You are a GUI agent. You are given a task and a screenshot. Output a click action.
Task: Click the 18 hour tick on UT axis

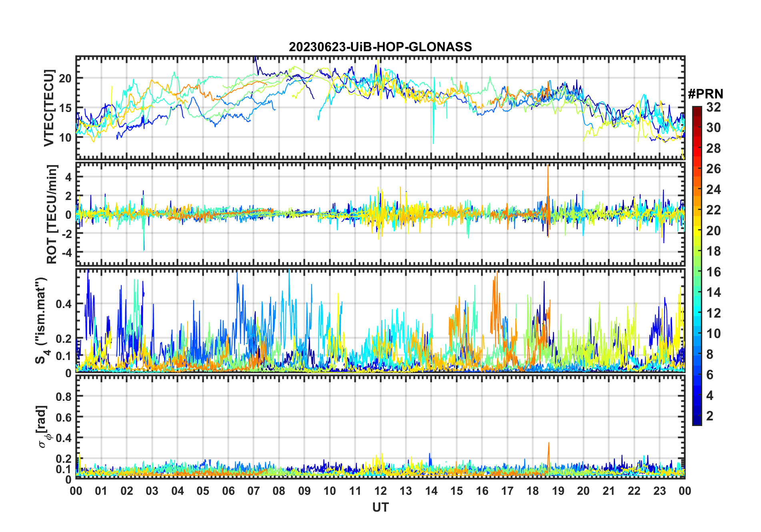533,491
